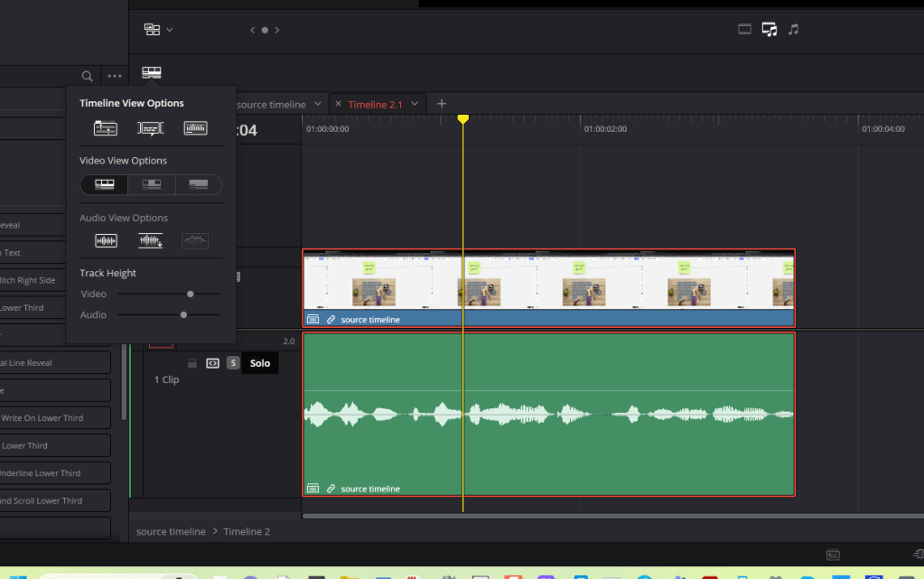Viewport: 924px width, 579px height.
Task: Select the Text title entry
Action: point(33,252)
